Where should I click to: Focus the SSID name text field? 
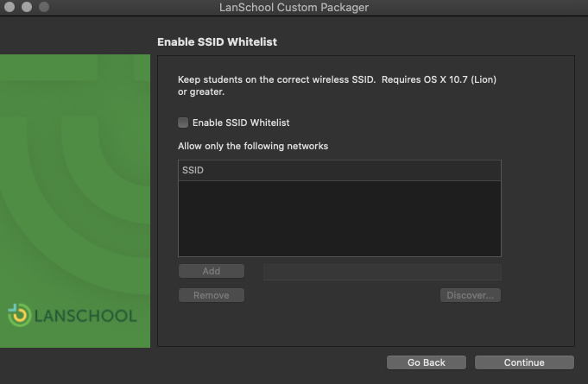pos(383,272)
